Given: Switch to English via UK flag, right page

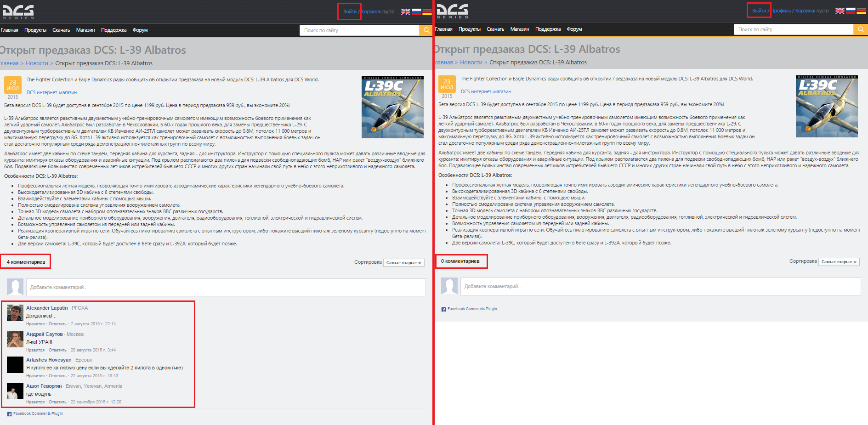Looking at the screenshot, I should (x=840, y=11).
